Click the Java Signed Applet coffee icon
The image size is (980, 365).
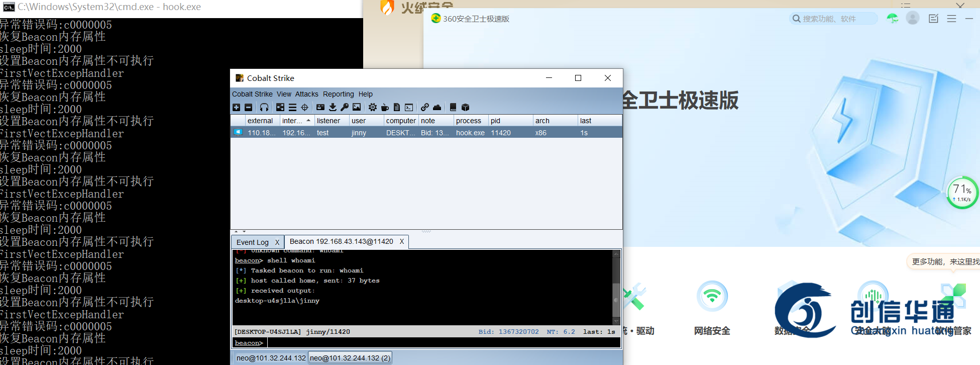click(x=385, y=107)
